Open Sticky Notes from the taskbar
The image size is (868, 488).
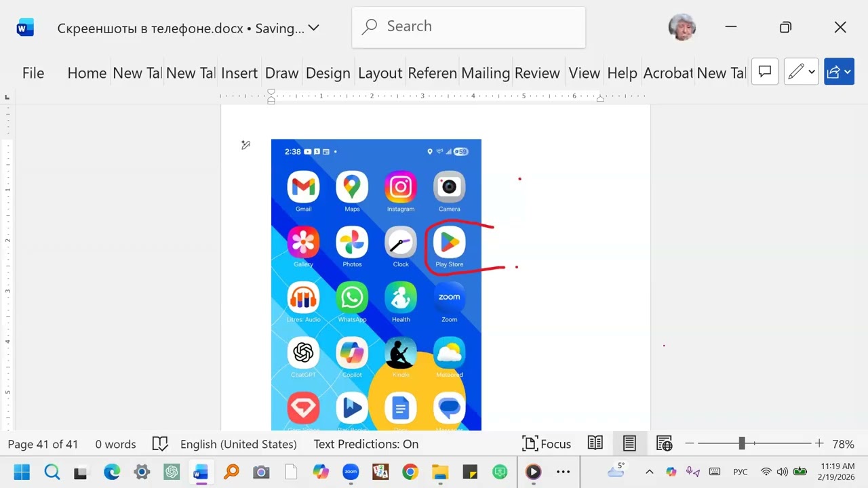pos(470,472)
